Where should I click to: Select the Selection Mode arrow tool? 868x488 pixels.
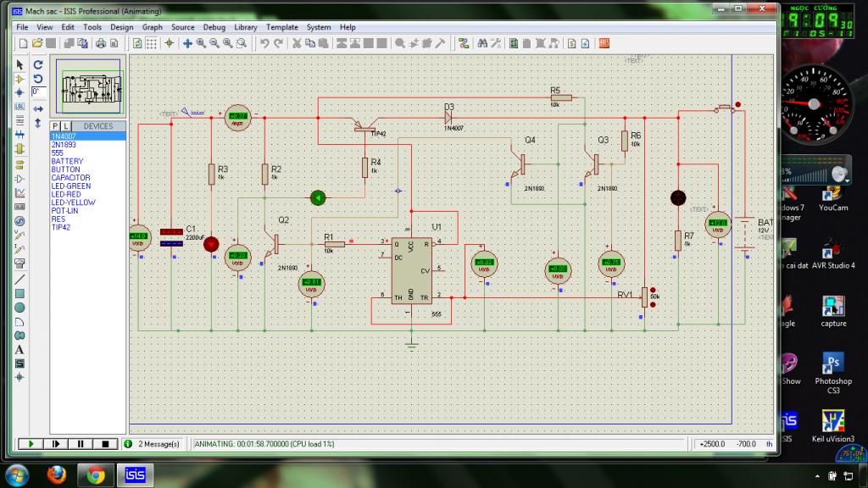[20, 64]
